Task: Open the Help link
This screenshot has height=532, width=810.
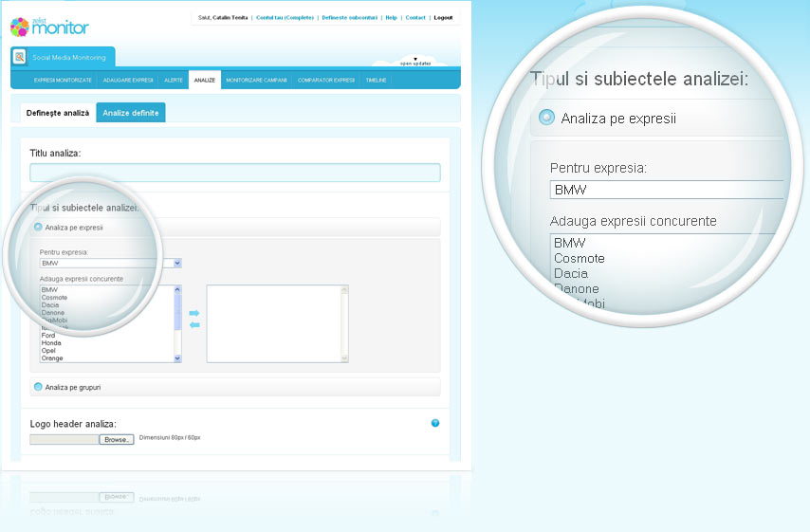Action: [391, 18]
